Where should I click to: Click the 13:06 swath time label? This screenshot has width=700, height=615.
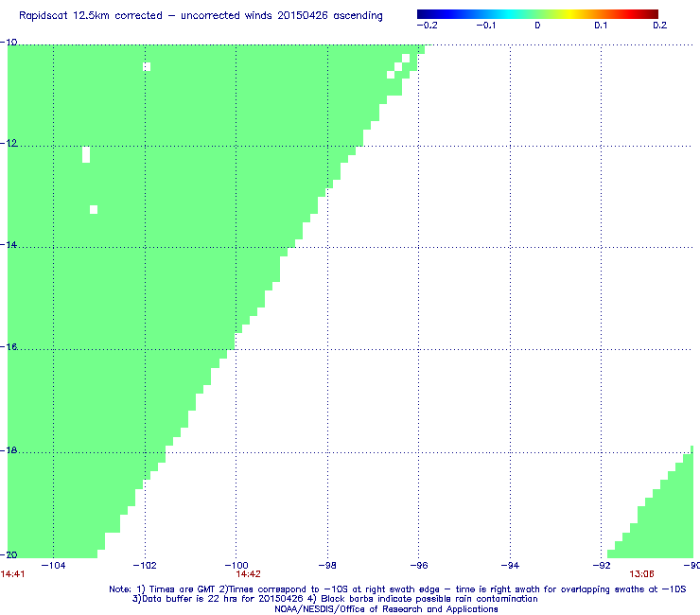click(x=641, y=574)
